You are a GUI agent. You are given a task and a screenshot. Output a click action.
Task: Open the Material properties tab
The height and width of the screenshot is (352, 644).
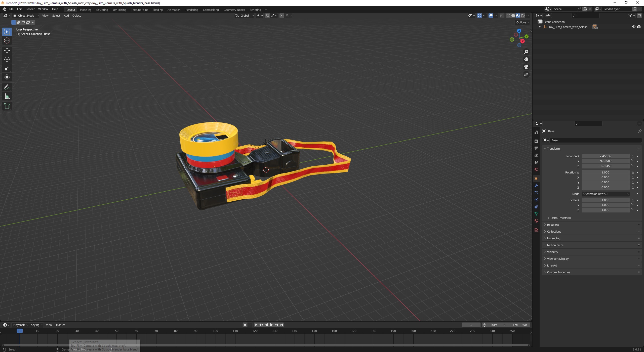pos(536,221)
